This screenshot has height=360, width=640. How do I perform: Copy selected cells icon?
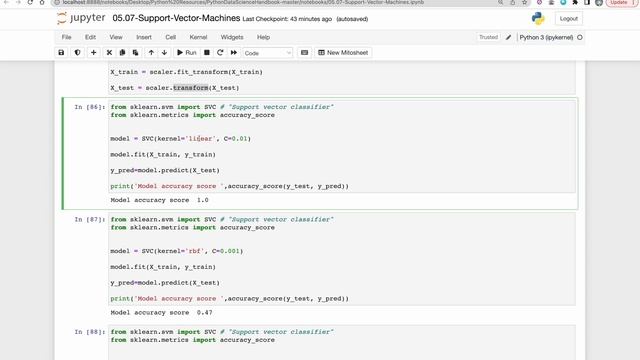click(122, 53)
